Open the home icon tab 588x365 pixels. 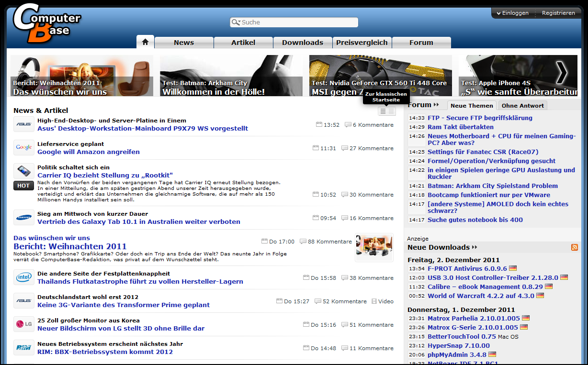145,42
